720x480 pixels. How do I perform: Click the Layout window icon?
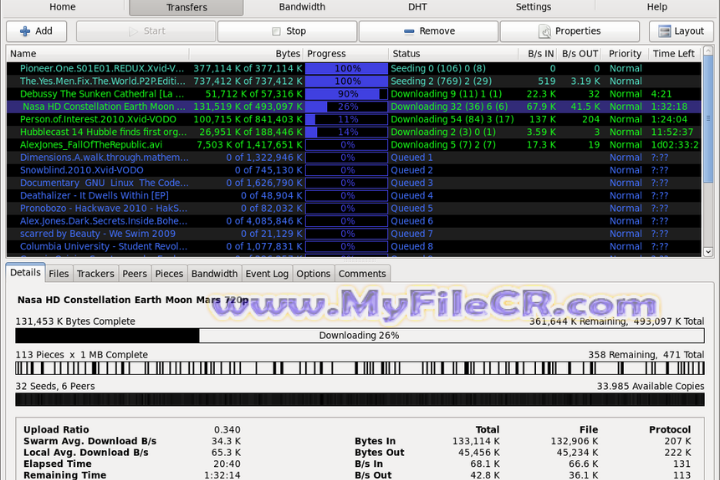664,31
